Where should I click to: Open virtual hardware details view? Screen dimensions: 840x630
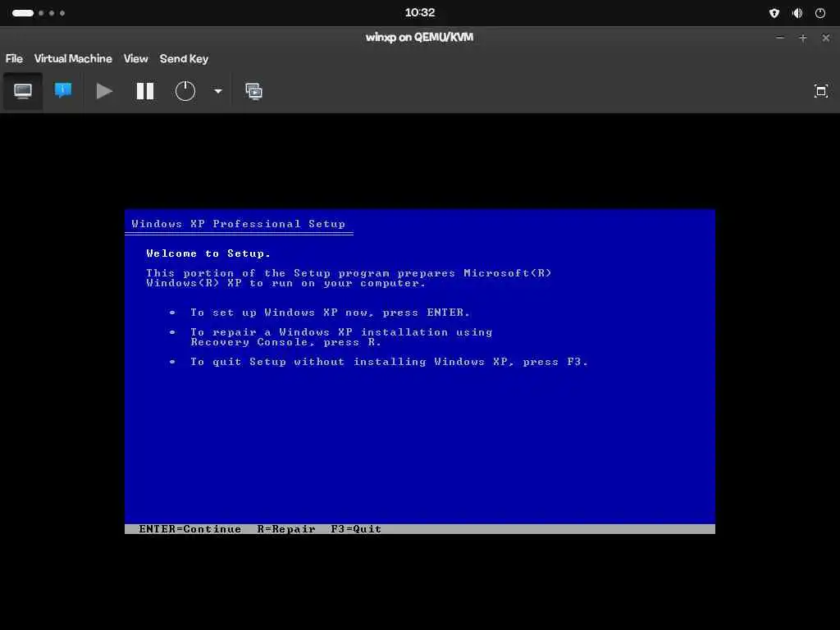(x=63, y=90)
